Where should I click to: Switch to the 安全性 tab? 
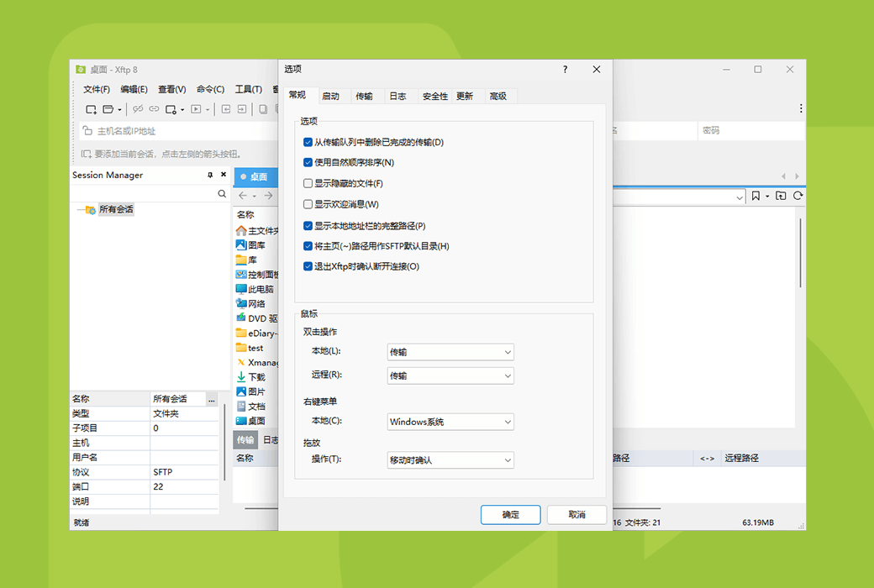[x=434, y=97]
